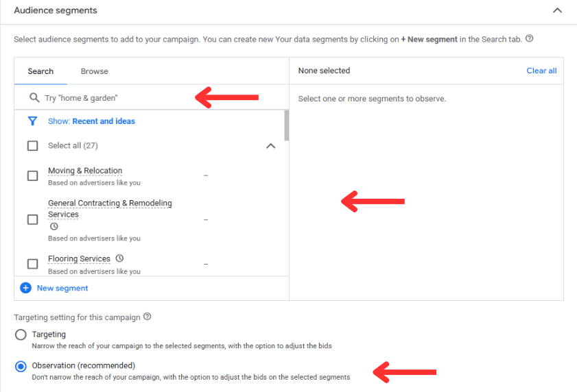Collapse the Select all list chevron
The width and height of the screenshot is (577, 392).
pos(270,145)
